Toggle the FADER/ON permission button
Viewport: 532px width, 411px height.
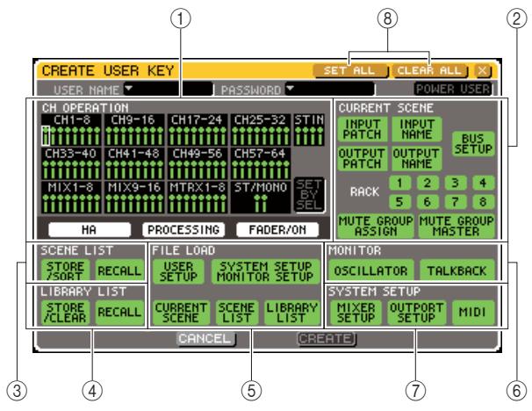coord(277,230)
